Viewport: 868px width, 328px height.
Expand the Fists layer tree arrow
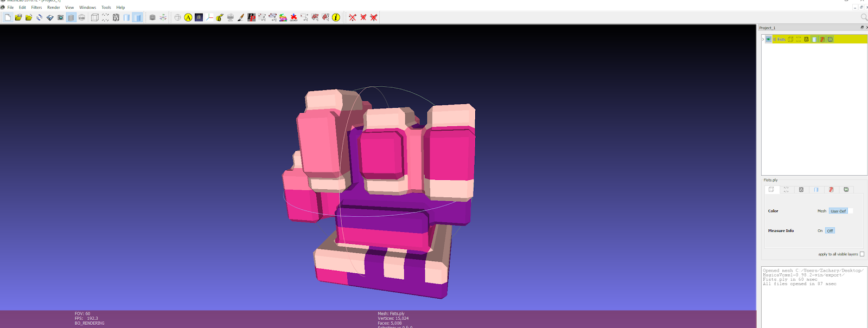coord(763,39)
